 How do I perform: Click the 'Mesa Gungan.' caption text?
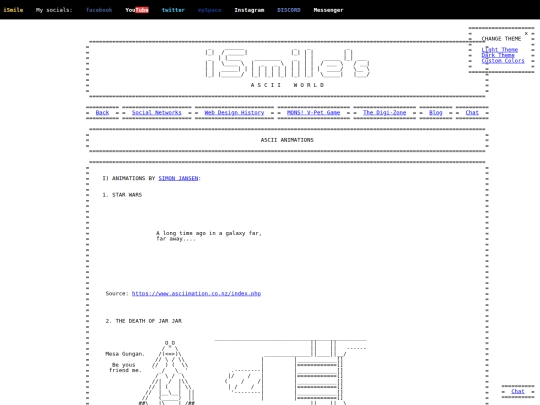[125, 354]
